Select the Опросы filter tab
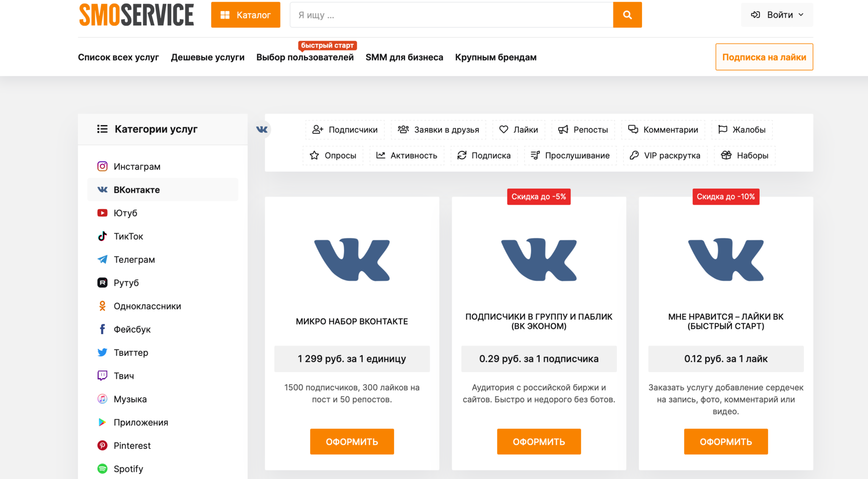Viewport: 868px width, 479px height. pyautogui.click(x=333, y=156)
